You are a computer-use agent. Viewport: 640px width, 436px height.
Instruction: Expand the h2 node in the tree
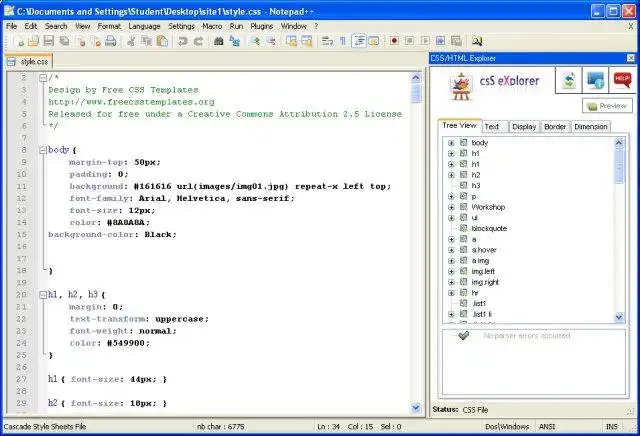(451, 175)
